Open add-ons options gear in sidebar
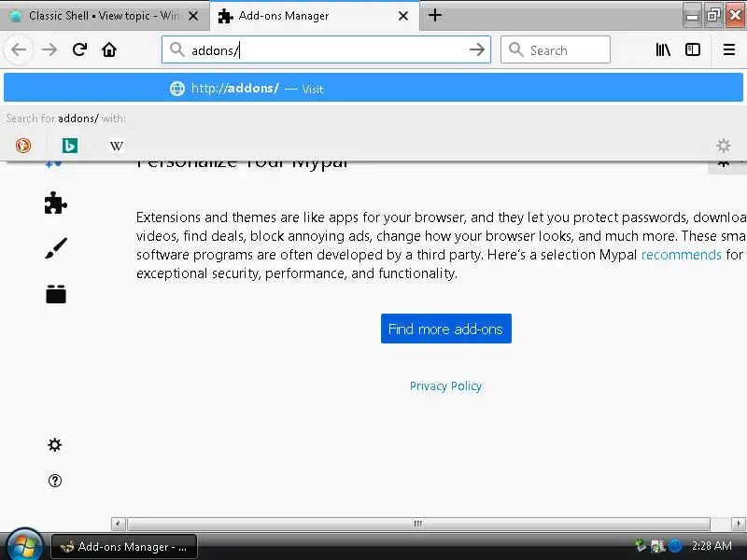Viewport: 747px width, 560px height. point(55,445)
